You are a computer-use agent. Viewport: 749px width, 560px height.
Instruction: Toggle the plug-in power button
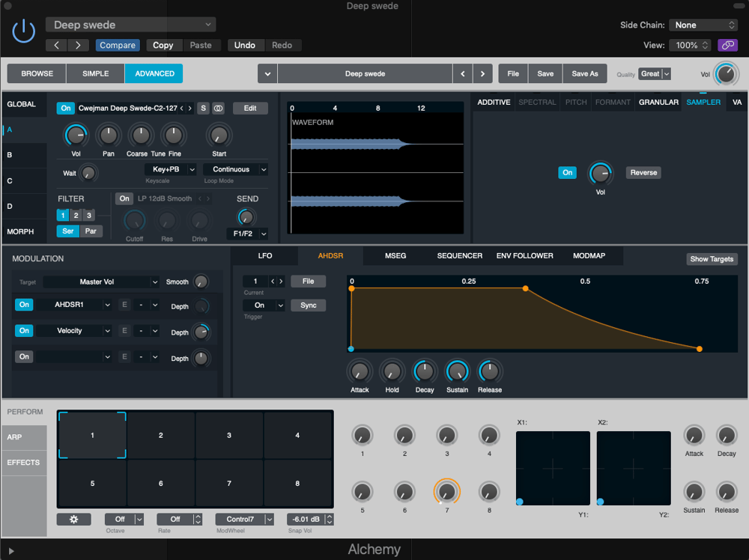point(23,32)
